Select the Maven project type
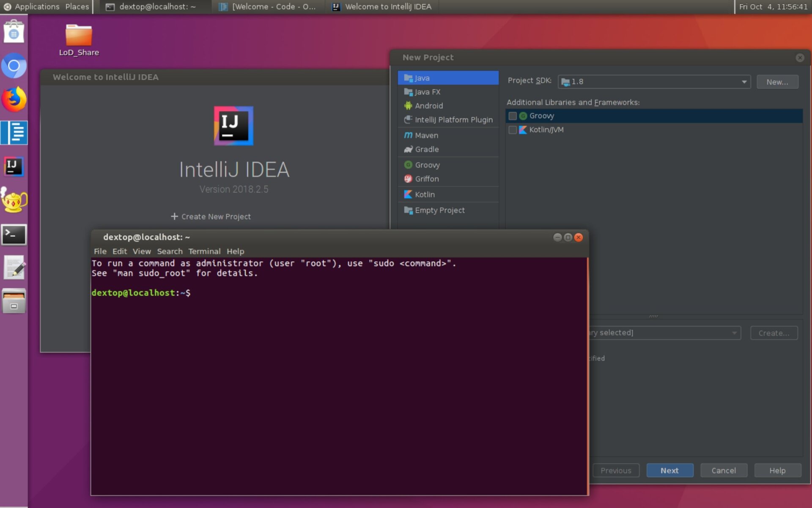This screenshot has height=508, width=812. (x=425, y=135)
